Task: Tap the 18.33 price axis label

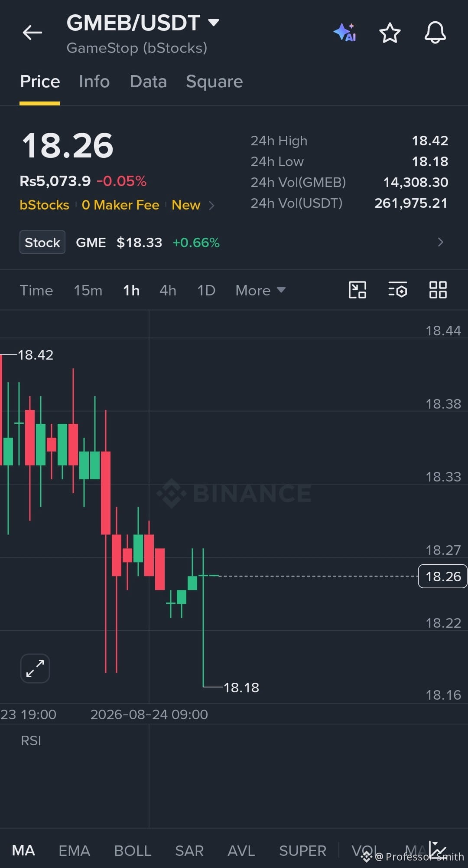Action: 443,477
